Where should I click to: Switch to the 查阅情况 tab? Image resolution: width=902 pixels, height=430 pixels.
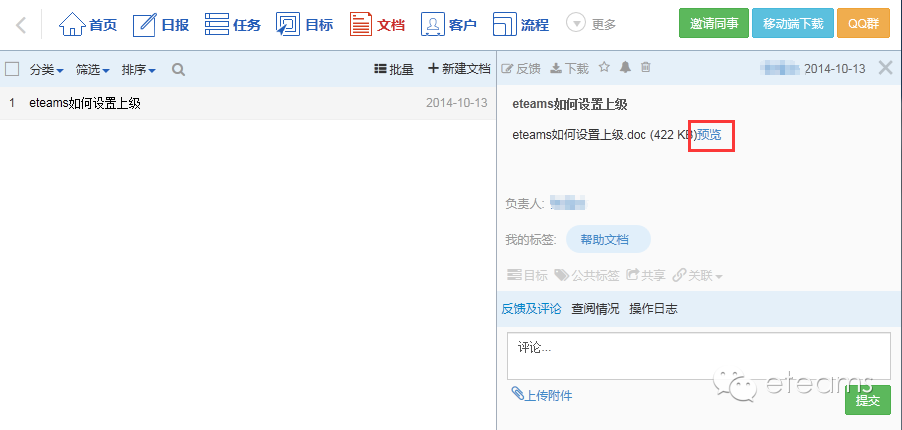[x=595, y=309]
